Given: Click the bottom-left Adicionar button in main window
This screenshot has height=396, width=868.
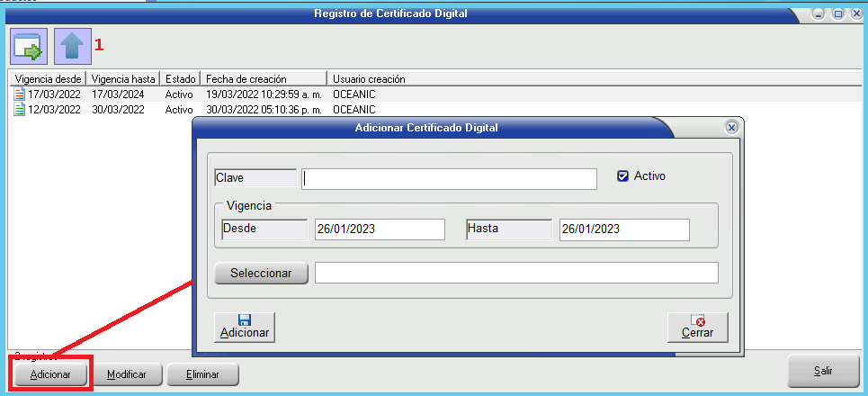Looking at the screenshot, I should tap(50, 373).
